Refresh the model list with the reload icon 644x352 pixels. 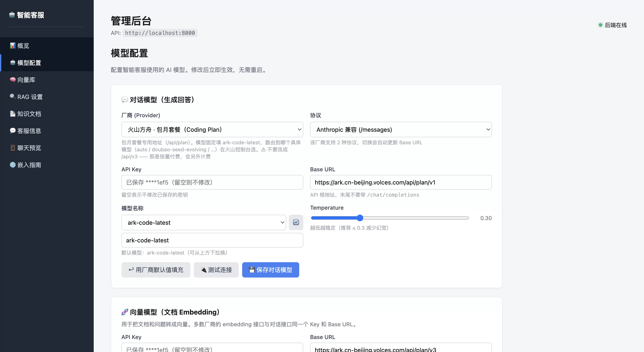pos(296,222)
